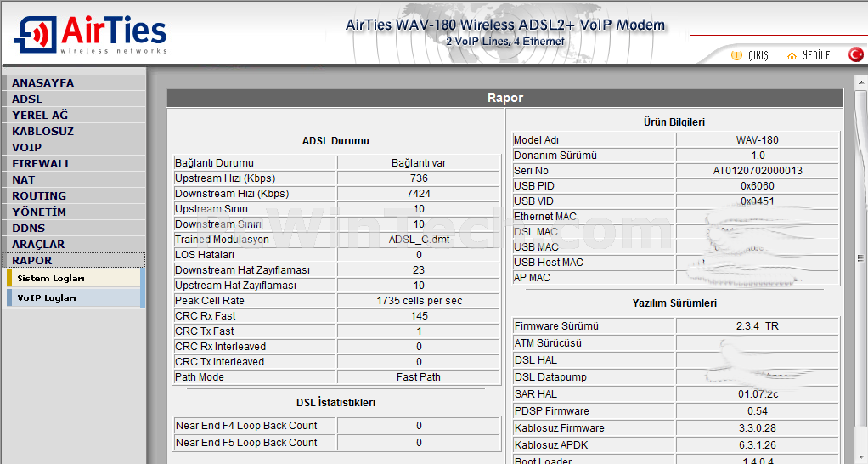
Task: Click 'Trained Modulasyon' label
Action: point(222,239)
